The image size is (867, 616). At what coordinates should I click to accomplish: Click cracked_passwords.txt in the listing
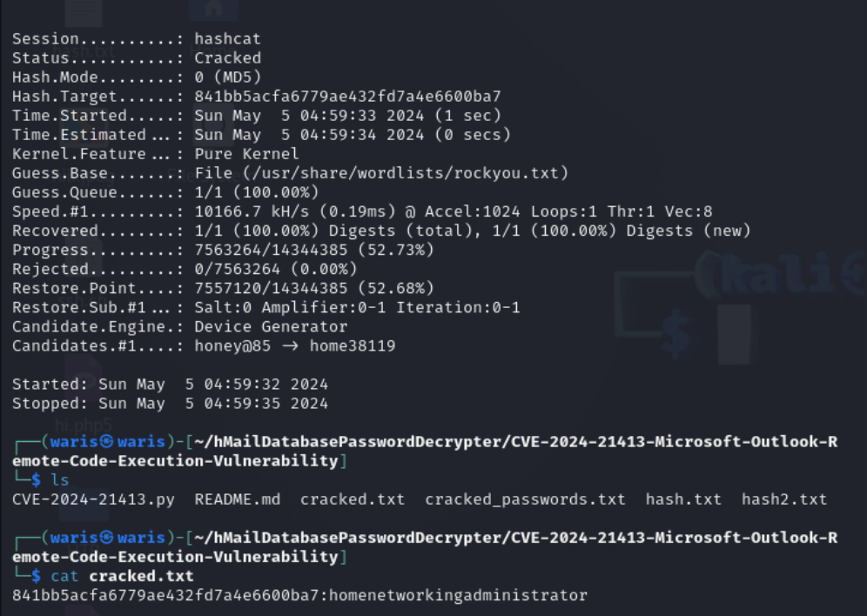[x=525, y=499]
